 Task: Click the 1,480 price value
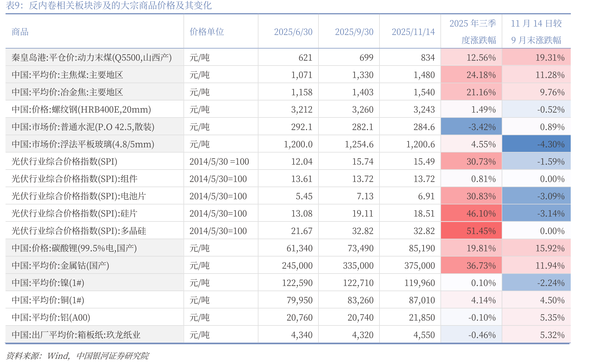tap(424, 75)
